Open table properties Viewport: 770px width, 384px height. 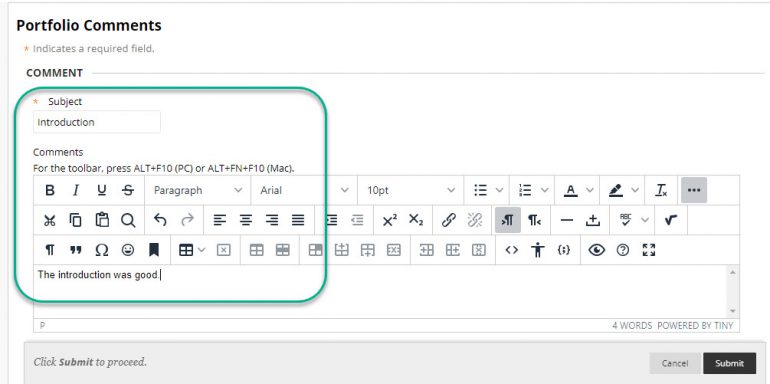(x=256, y=250)
